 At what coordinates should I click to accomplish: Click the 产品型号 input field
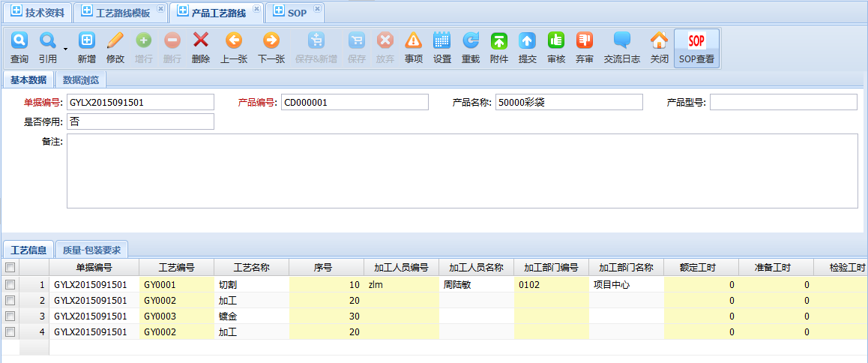pyautogui.click(x=783, y=102)
